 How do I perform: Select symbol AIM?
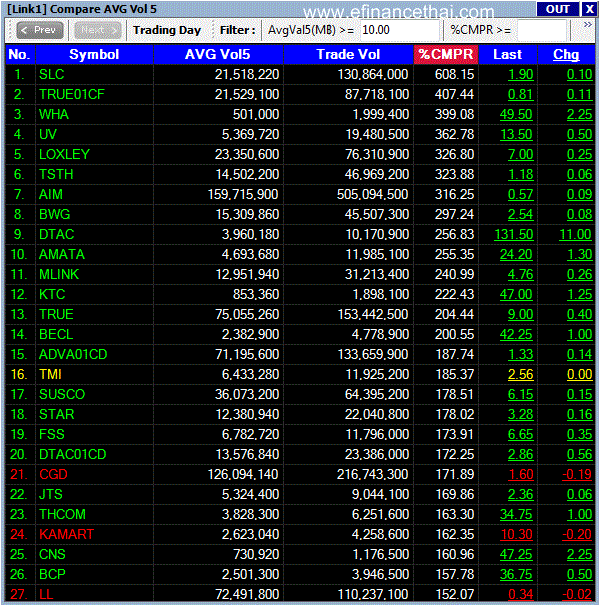coord(51,194)
